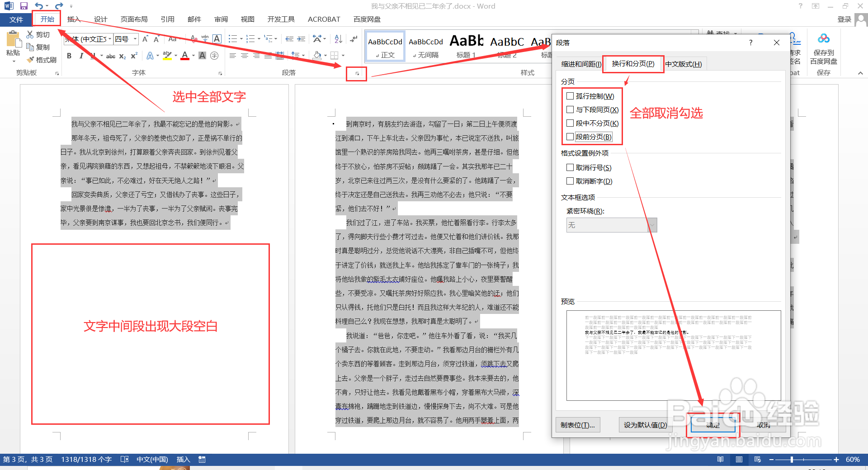This screenshot has width=868, height=470.
Task: Click the 确定 button
Action: [712, 425]
